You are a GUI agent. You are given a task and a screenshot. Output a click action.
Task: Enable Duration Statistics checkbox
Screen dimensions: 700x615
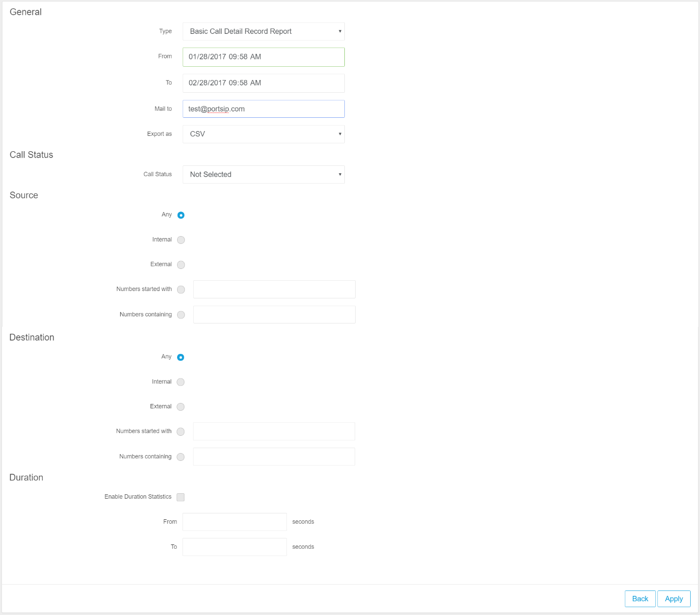point(181,497)
